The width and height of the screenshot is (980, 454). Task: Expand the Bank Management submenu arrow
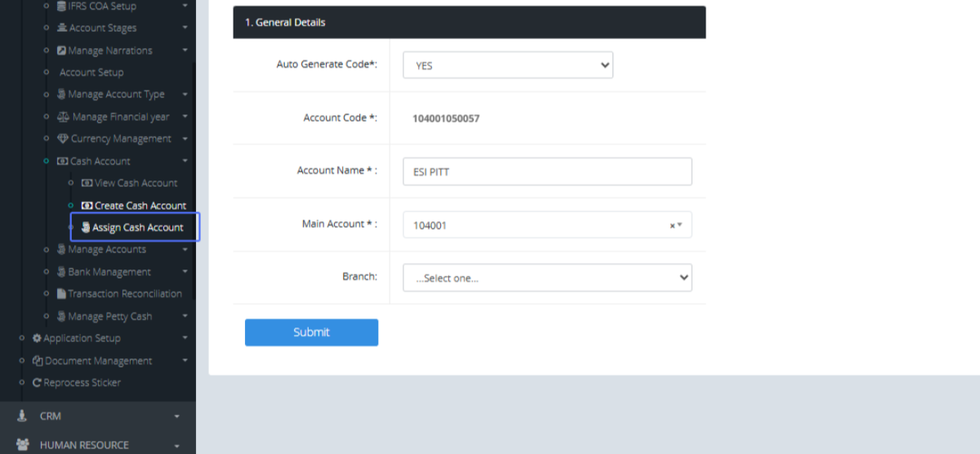pos(185,272)
